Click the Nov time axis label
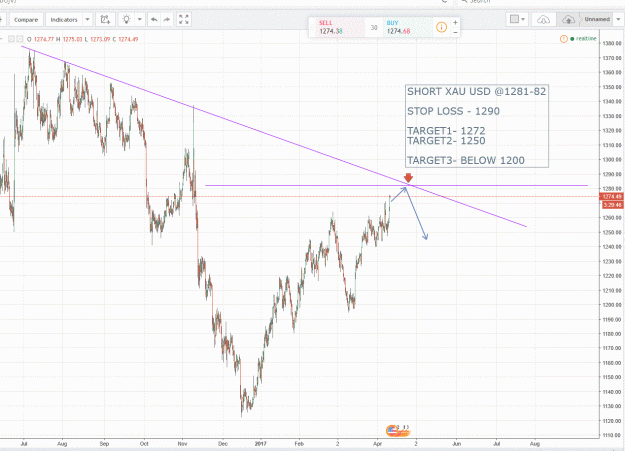Viewport: 625px width, 451px height. click(x=182, y=443)
